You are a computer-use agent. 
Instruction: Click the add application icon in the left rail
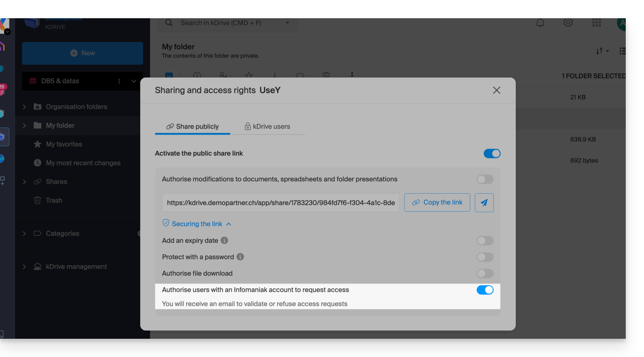click(3, 181)
